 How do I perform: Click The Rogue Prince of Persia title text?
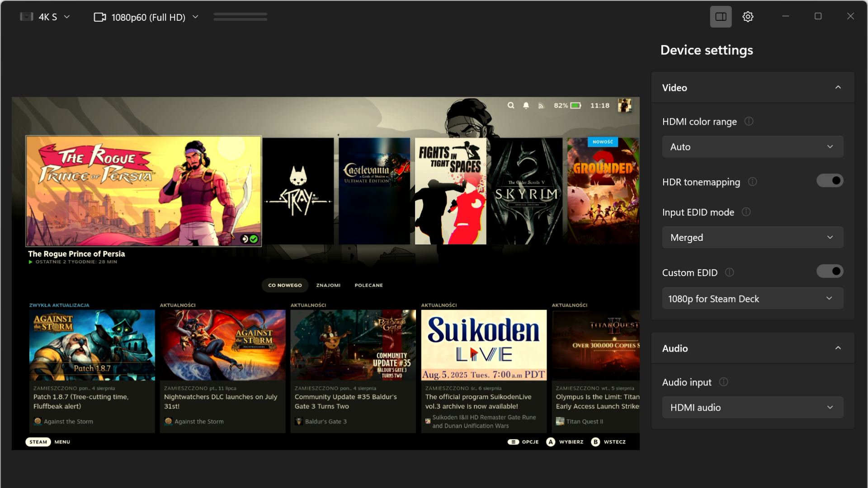point(76,253)
